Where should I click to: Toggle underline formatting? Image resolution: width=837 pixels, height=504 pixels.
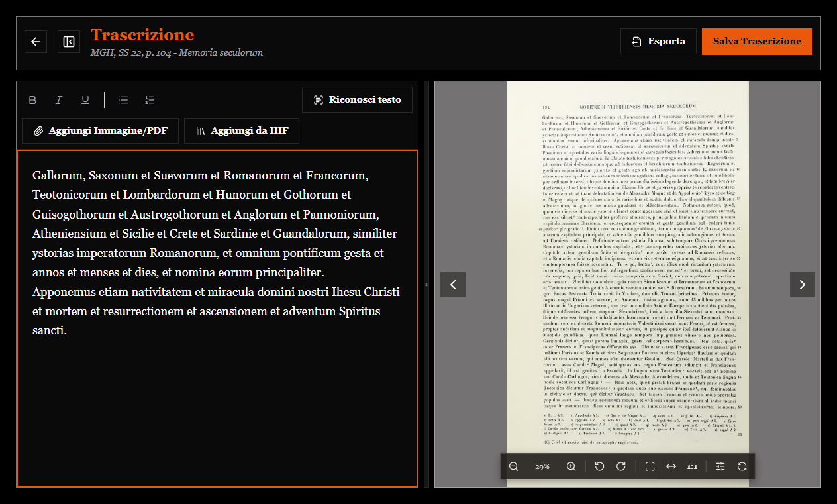[85, 100]
